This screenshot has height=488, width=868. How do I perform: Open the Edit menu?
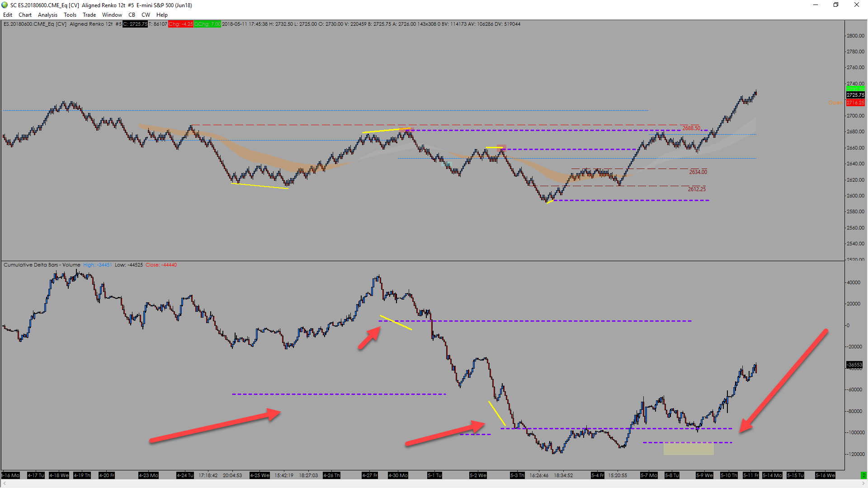[8, 15]
